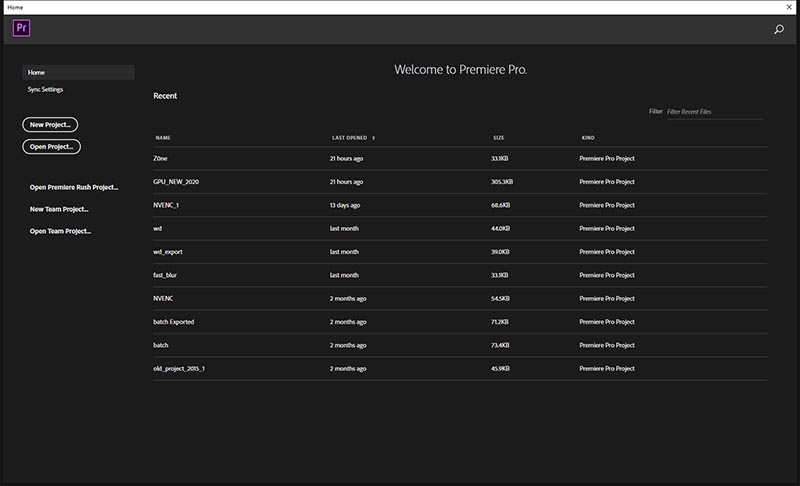Sort by Last Opened column header
The image size is (800, 486).
pyautogui.click(x=349, y=138)
